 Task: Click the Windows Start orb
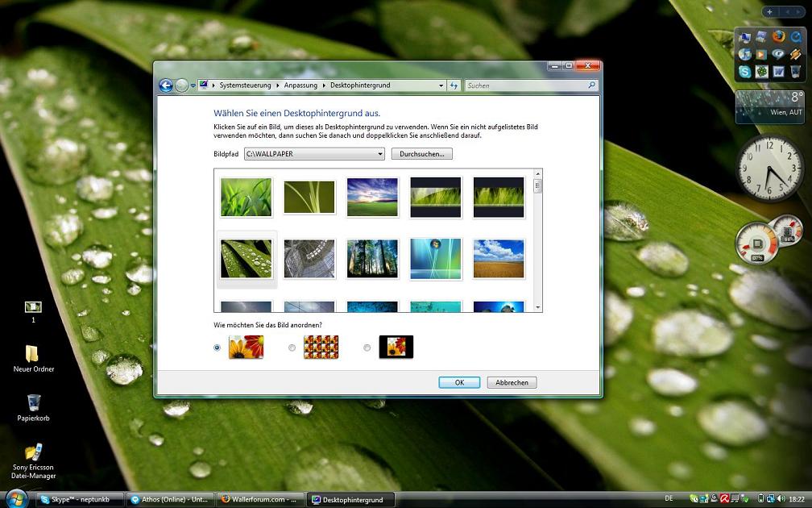click(17, 498)
